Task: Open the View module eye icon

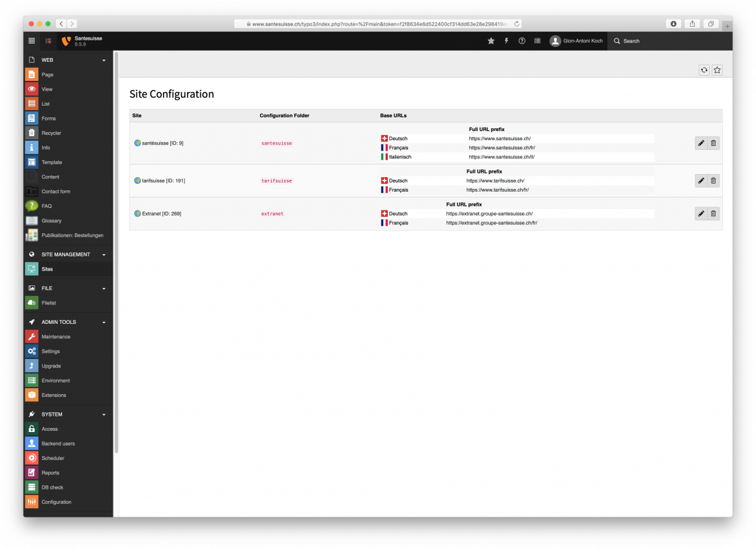Action: pos(31,89)
